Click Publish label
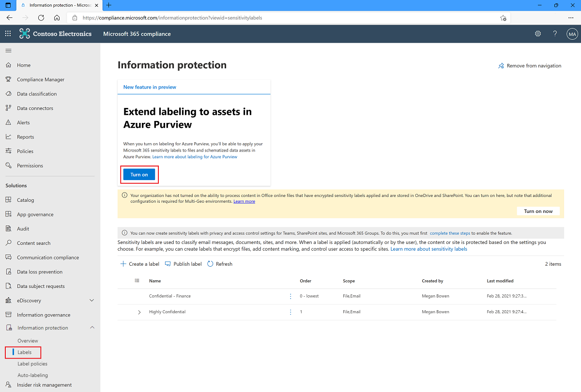This screenshot has height=392, width=581. point(183,264)
